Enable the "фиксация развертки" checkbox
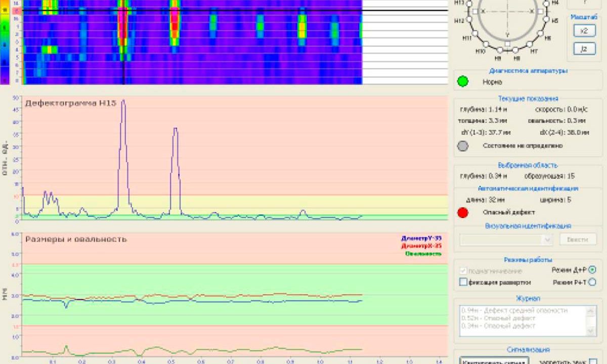607x364 pixels. [x=463, y=282]
